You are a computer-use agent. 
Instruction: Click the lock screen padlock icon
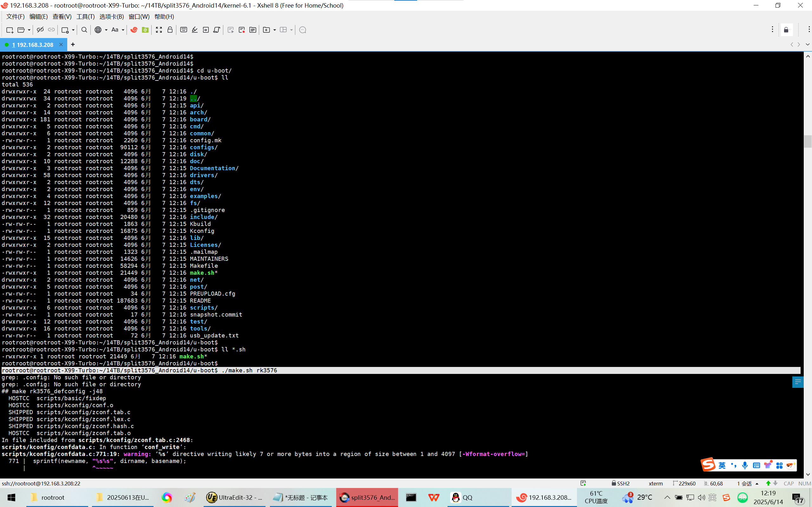coord(170,30)
